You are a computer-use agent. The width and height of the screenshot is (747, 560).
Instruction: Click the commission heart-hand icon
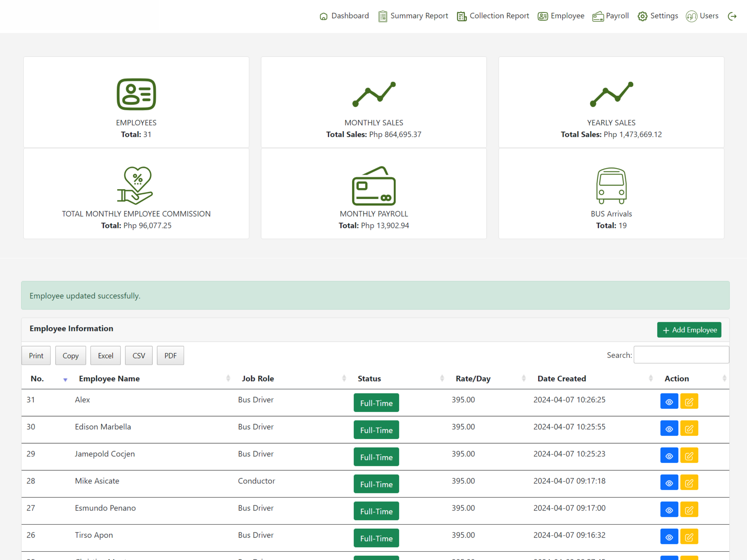coord(135,185)
